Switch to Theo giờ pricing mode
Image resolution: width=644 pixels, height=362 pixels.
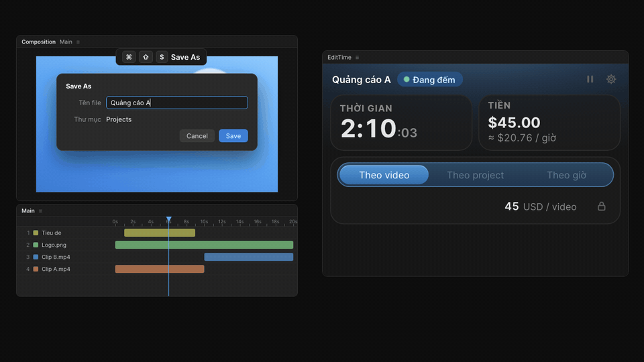click(566, 175)
